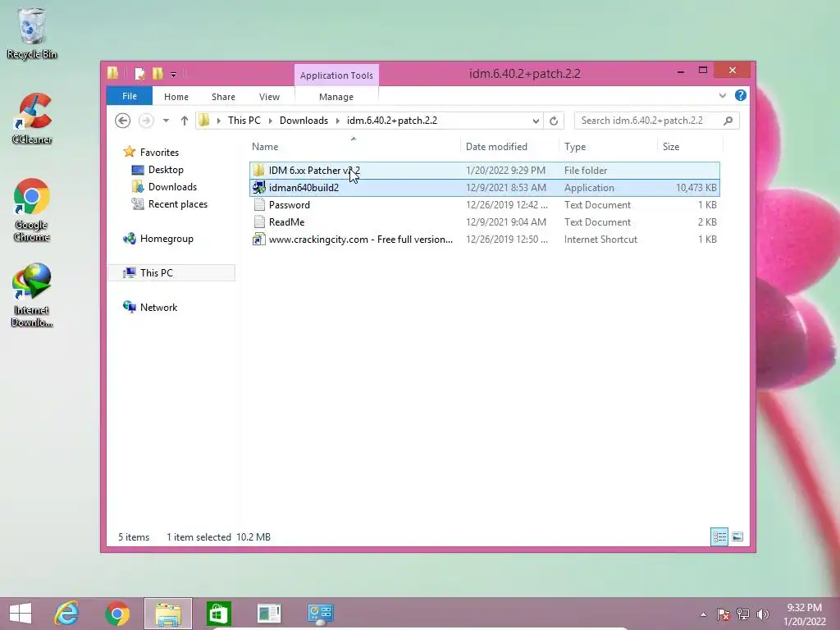The width and height of the screenshot is (840, 630).
Task: Select File Explorer in the taskbar
Action: click(x=168, y=614)
